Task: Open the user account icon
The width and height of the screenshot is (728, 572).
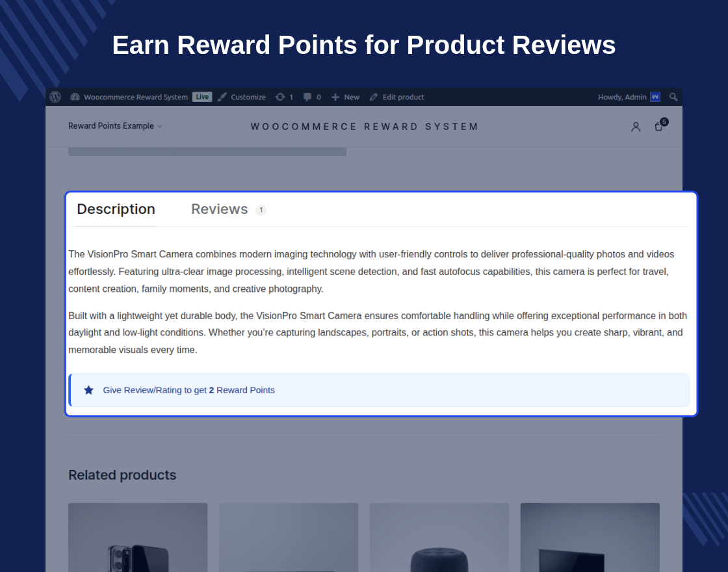Action: [x=636, y=127]
